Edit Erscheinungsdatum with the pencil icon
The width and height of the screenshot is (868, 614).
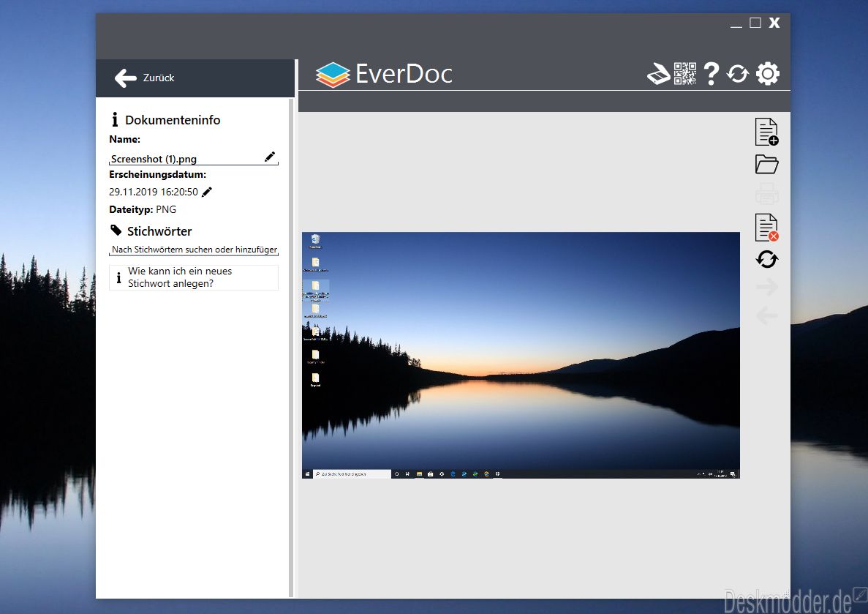[207, 192]
